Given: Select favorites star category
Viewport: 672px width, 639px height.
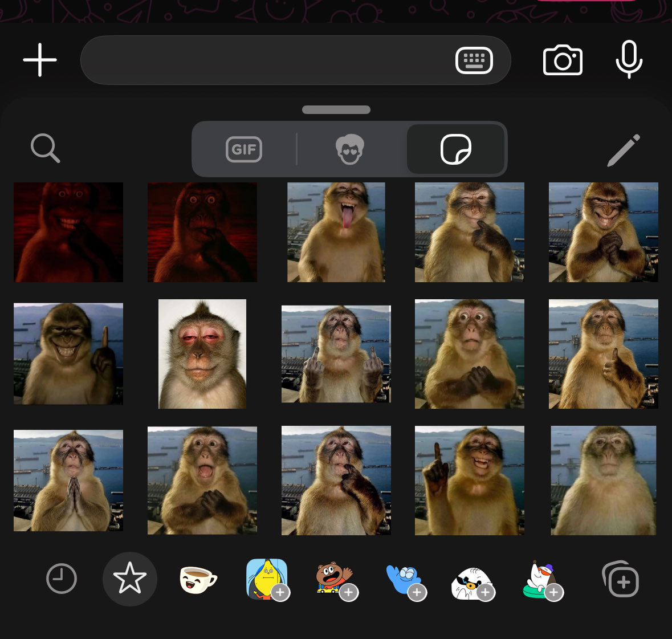Looking at the screenshot, I should 130,579.
